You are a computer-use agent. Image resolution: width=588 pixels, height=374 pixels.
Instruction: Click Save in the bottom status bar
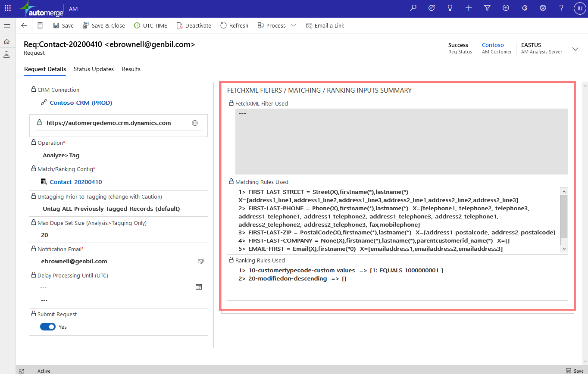(575, 371)
